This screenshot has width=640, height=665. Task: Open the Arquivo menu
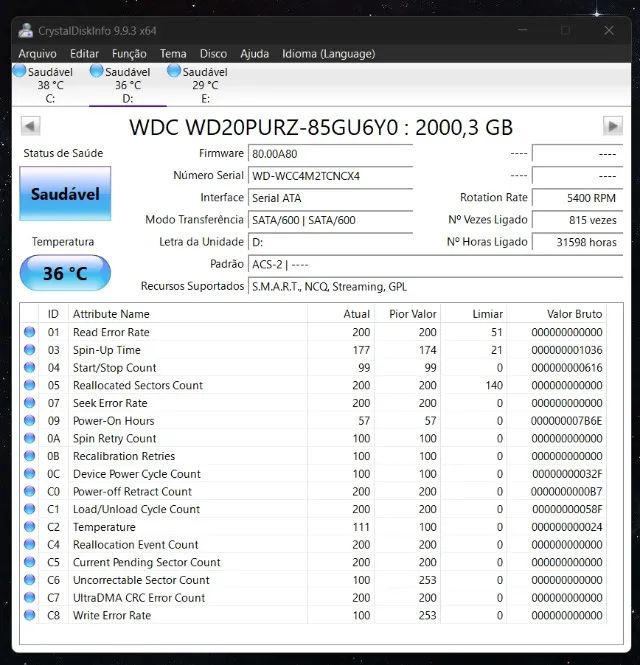point(37,54)
